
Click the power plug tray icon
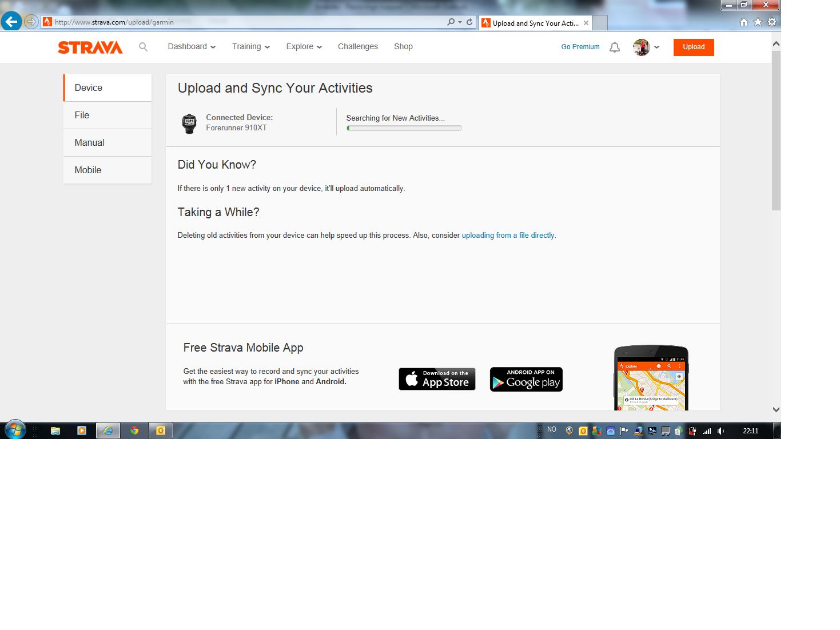click(692, 431)
